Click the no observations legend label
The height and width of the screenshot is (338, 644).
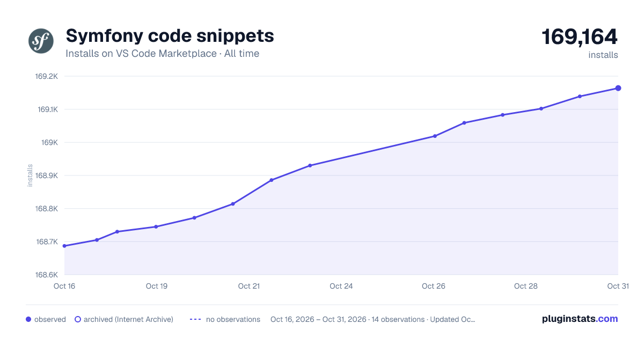pos(233,319)
